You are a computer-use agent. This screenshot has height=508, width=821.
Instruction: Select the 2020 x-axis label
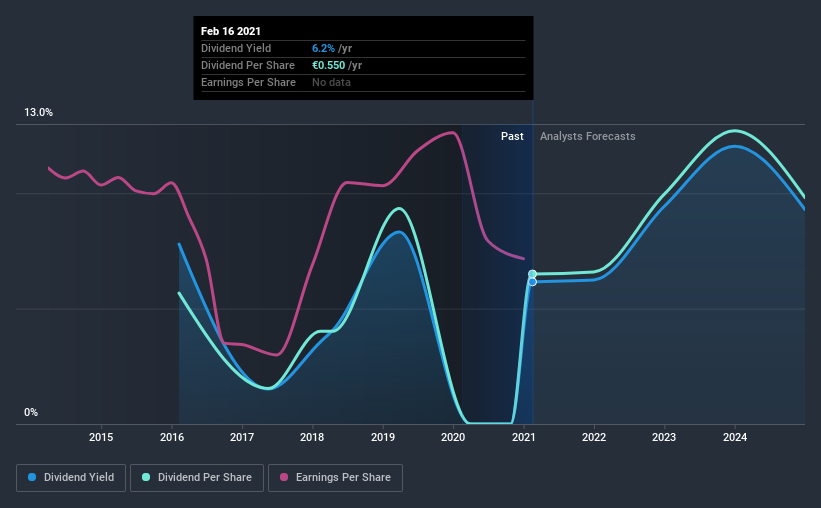pos(453,437)
